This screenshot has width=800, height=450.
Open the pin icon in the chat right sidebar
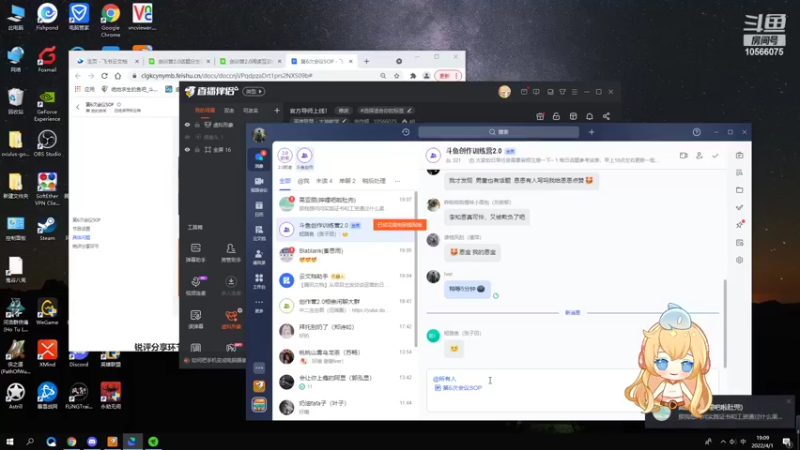pos(739,224)
